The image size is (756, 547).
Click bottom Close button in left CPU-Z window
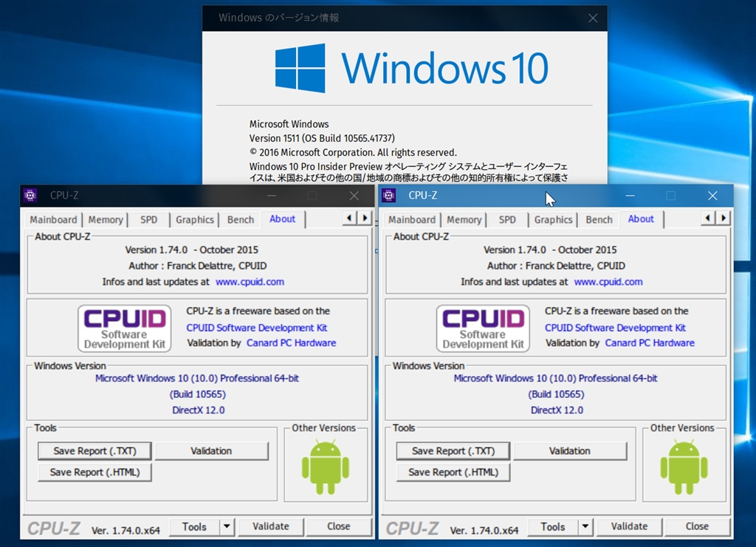[339, 526]
